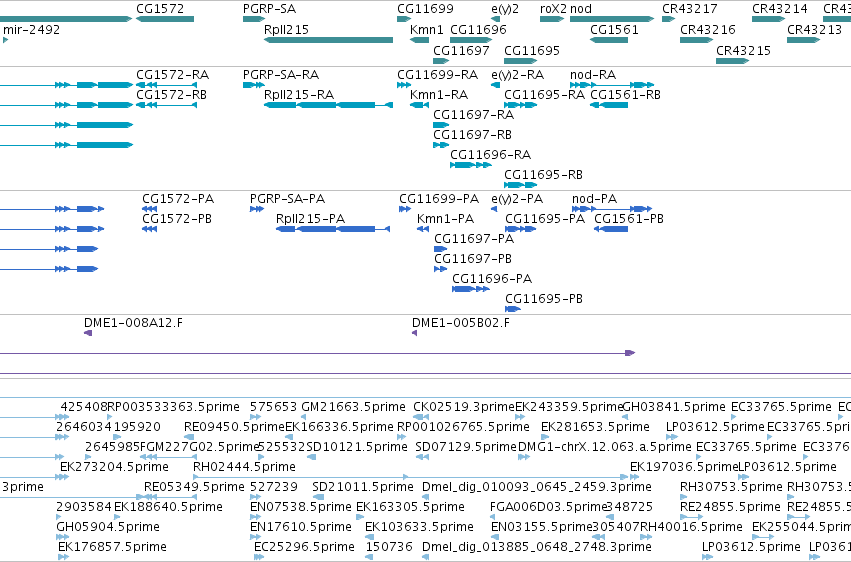Click the mir-2492 gene marker
This screenshot has width=851, height=562.
5,40
